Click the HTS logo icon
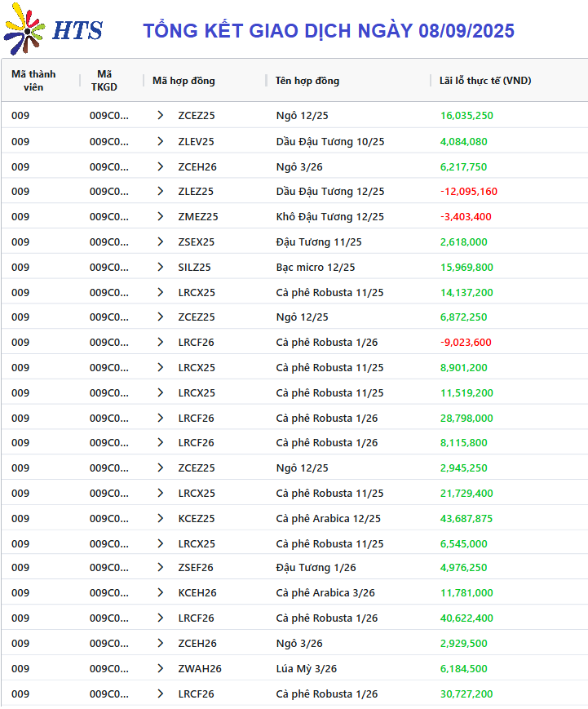The width and height of the screenshot is (588, 709). tap(24, 29)
